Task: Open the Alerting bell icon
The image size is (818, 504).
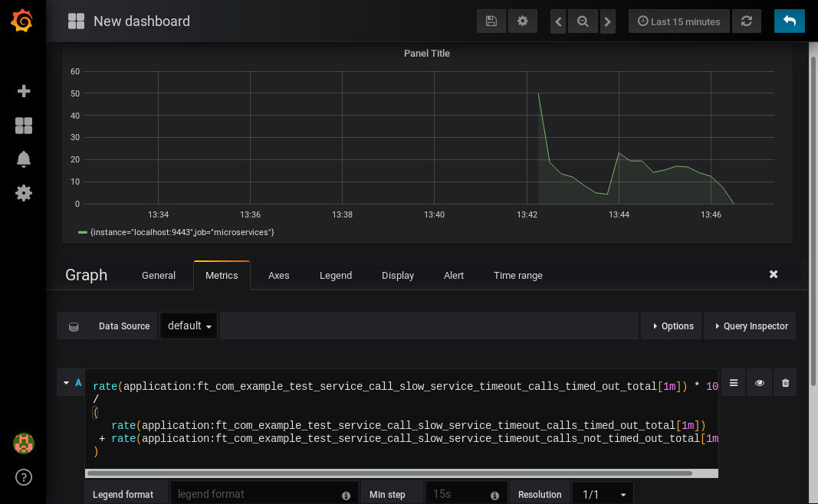Action: coord(24,159)
